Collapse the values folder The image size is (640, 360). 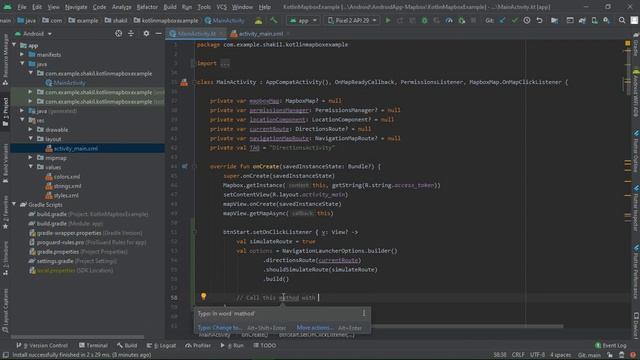pos(31,167)
